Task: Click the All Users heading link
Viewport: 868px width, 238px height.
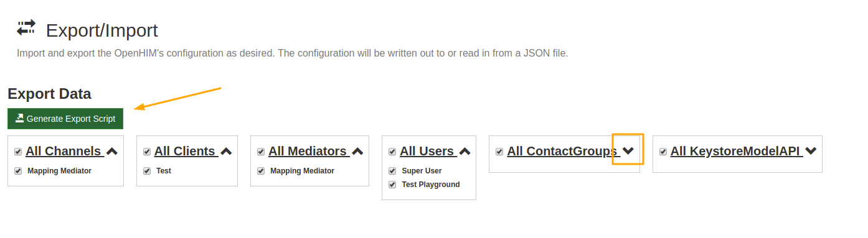Action: click(427, 151)
